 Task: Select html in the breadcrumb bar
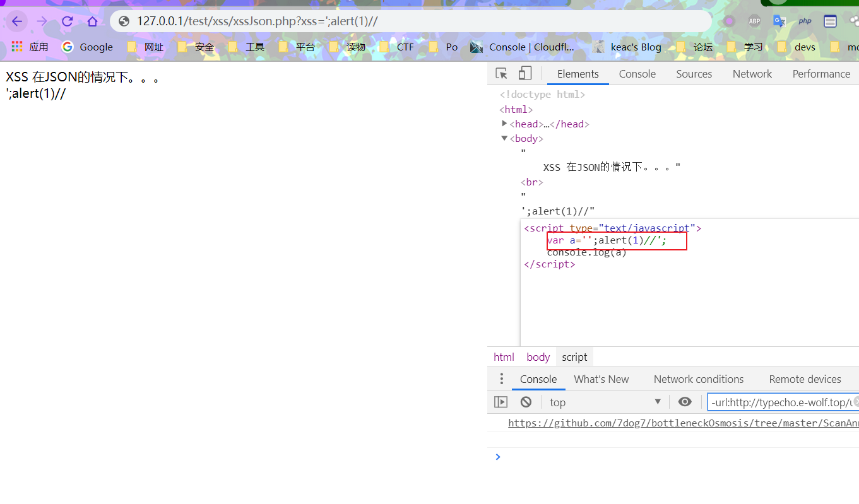[504, 357]
